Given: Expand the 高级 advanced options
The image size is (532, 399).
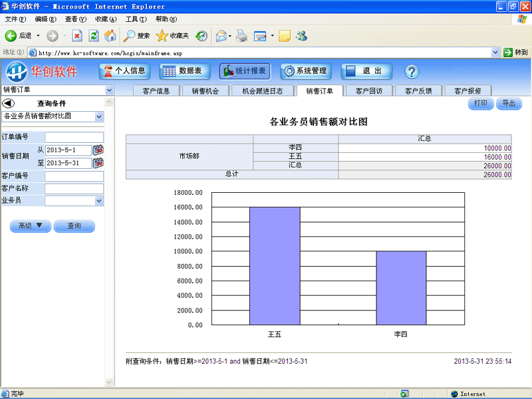Looking at the screenshot, I should click(x=31, y=226).
